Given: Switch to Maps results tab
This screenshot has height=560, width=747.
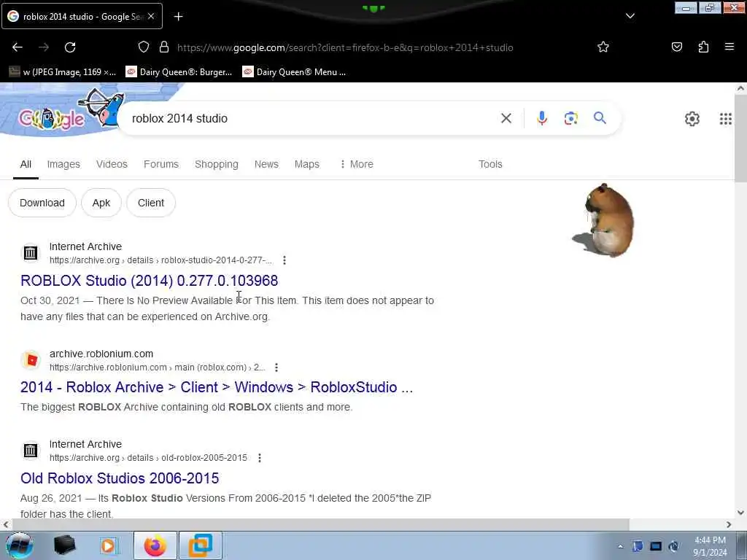Looking at the screenshot, I should pyautogui.click(x=307, y=164).
